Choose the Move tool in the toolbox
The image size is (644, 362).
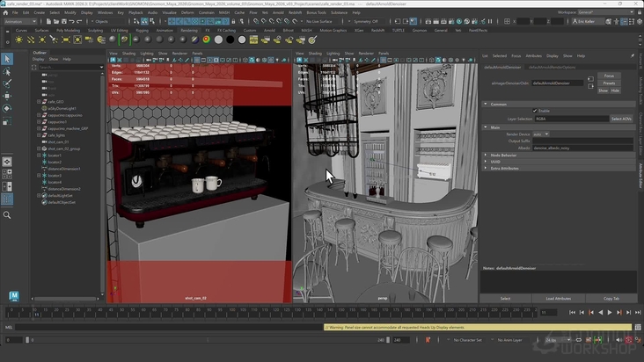[x=7, y=96]
